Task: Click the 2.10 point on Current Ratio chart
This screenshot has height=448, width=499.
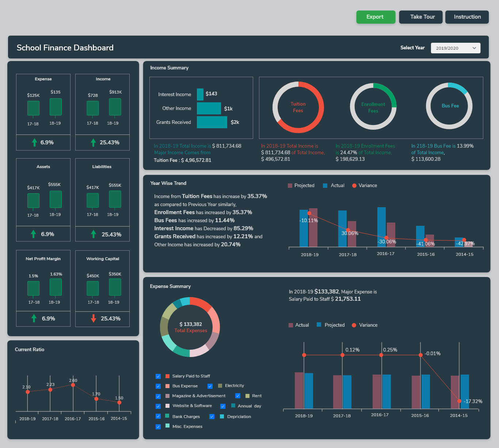Action: click(28, 392)
